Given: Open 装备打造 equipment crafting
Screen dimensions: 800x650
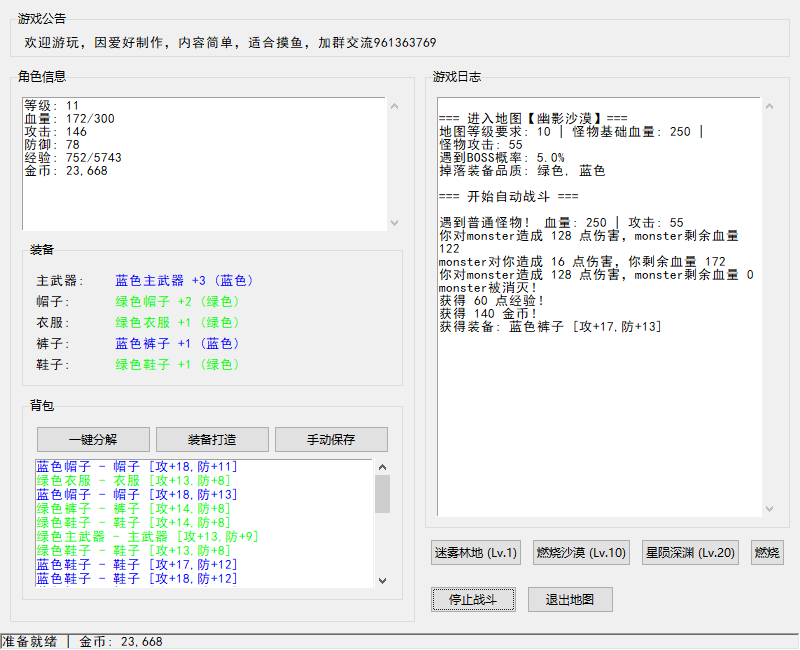Looking at the screenshot, I should click(x=212, y=439).
